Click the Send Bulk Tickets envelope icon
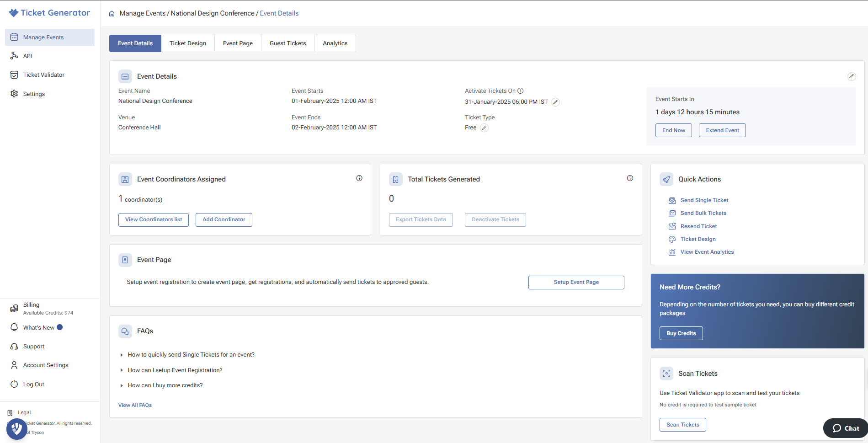The image size is (868, 443). point(672,213)
